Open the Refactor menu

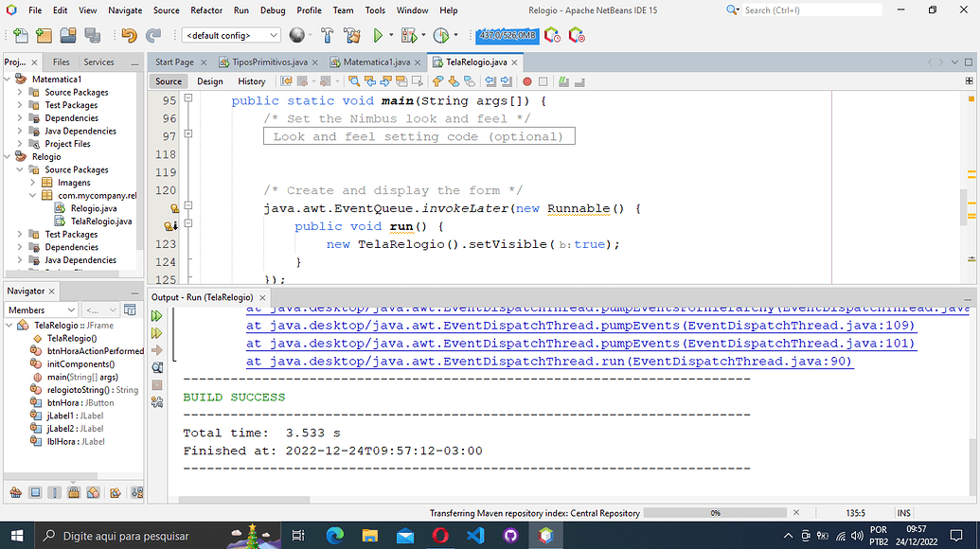click(x=206, y=10)
